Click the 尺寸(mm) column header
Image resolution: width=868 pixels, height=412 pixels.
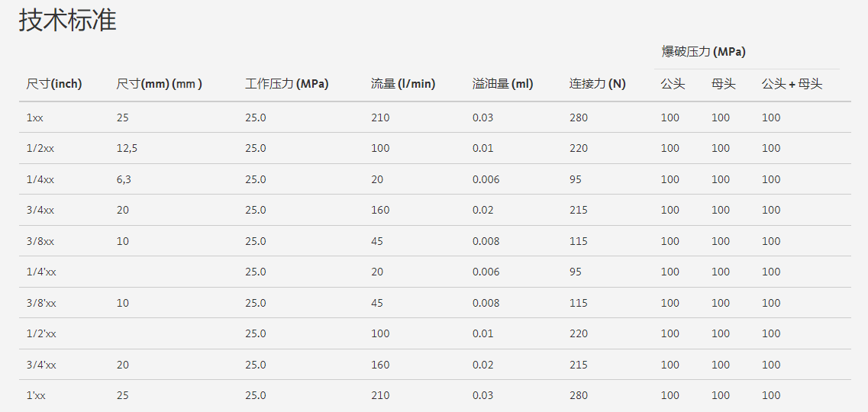click(x=160, y=84)
